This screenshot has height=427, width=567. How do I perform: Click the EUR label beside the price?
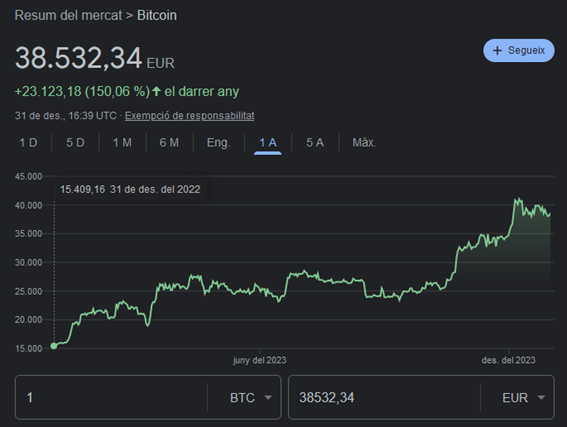(161, 63)
